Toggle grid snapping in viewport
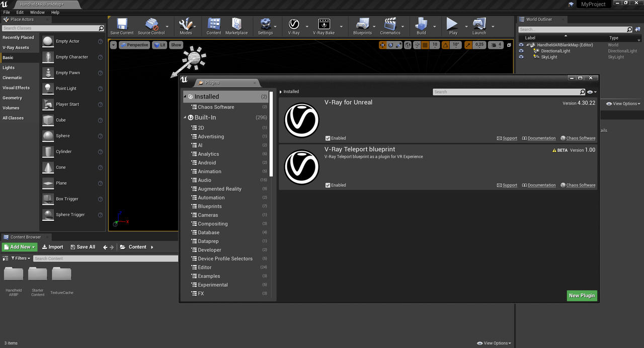 pyautogui.click(x=425, y=45)
